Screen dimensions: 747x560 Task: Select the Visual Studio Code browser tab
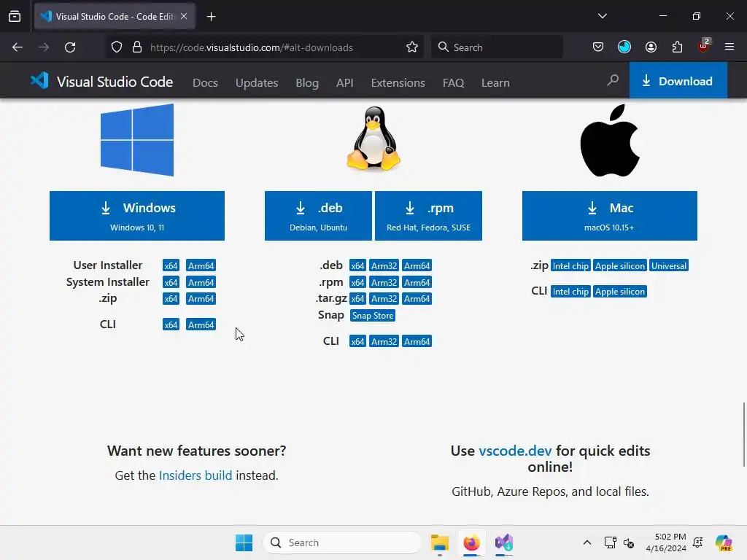point(115,16)
